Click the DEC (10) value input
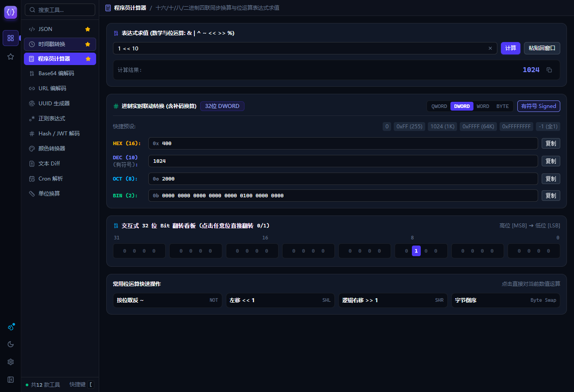Image resolution: width=574 pixels, height=392 pixels. click(343, 161)
